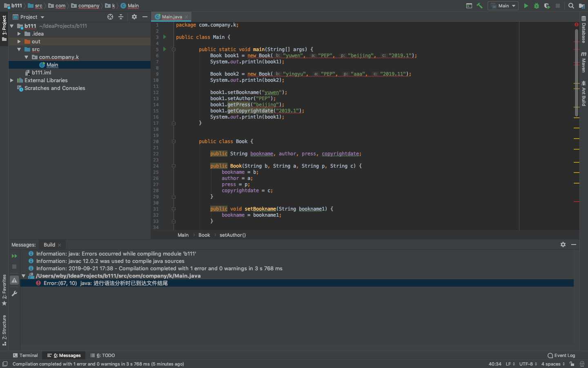Collapse all nodes in Project panel
Viewport: 588px width, 368px height.
(121, 17)
